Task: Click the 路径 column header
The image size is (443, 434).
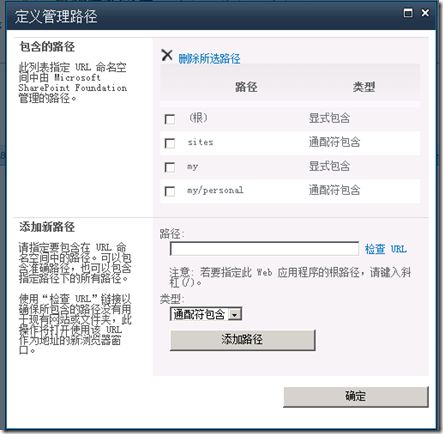Action: click(246, 87)
